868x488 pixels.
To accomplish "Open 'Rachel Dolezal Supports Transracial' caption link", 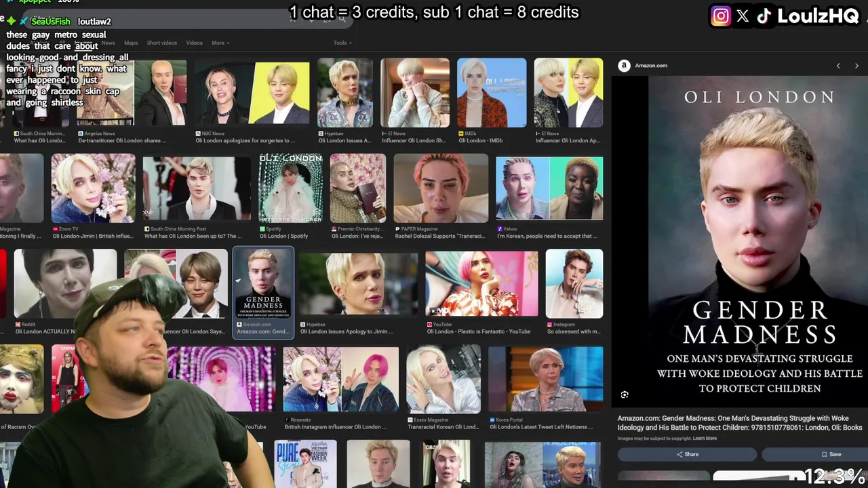I will coord(439,237).
